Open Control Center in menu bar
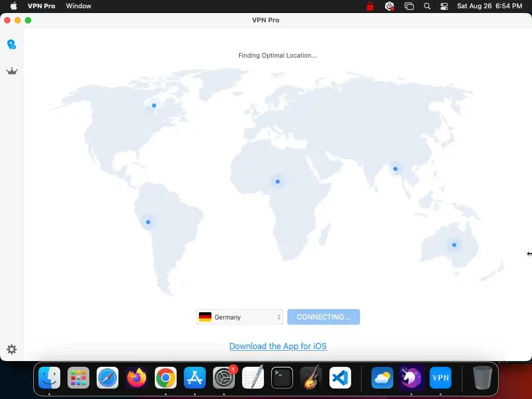 (x=444, y=6)
